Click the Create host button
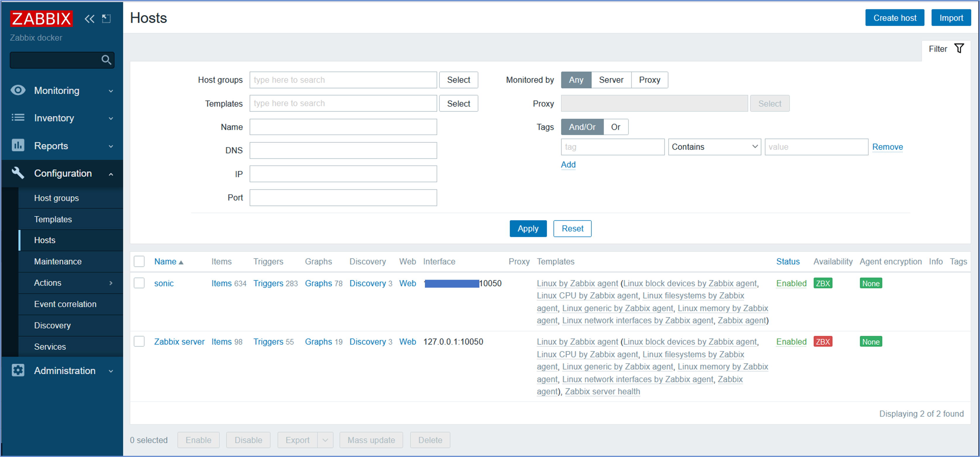This screenshot has height=457, width=980. [894, 18]
